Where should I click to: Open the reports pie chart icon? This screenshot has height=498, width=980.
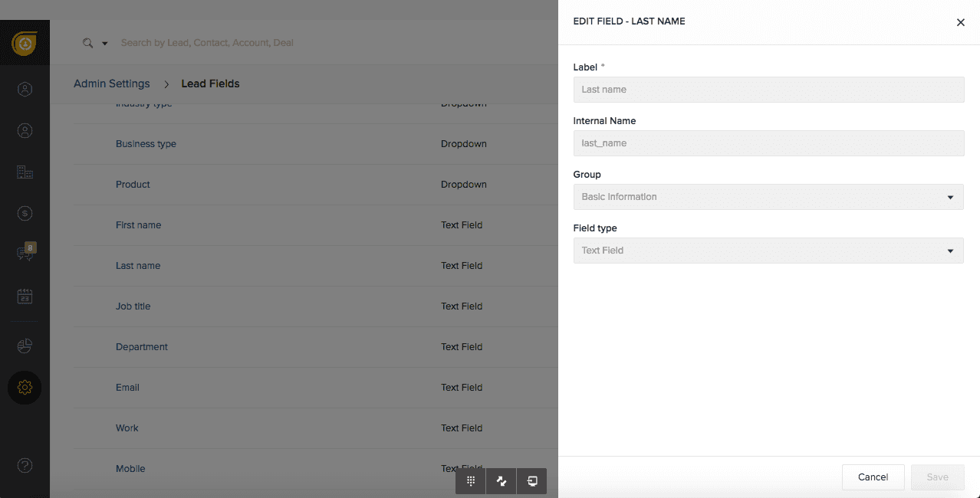point(25,346)
